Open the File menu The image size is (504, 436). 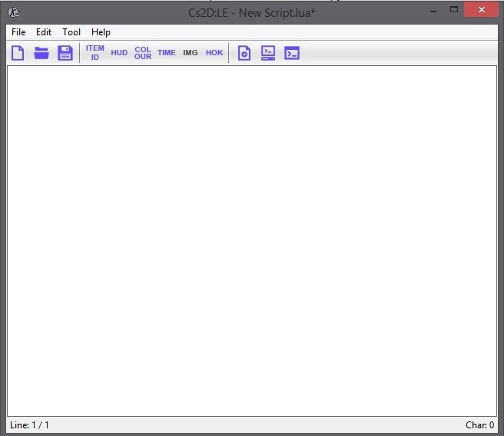[18, 32]
